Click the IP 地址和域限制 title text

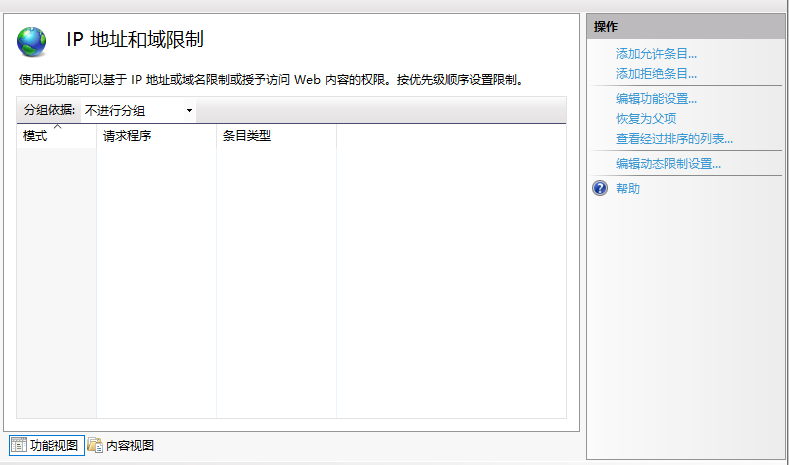pos(135,40)
